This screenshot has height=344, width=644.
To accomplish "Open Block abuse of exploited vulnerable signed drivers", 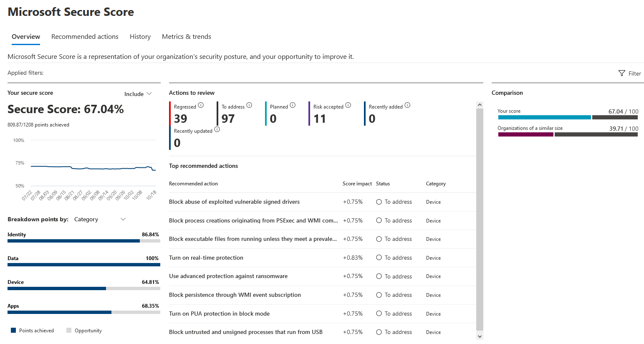I will (x=234, y=202).
